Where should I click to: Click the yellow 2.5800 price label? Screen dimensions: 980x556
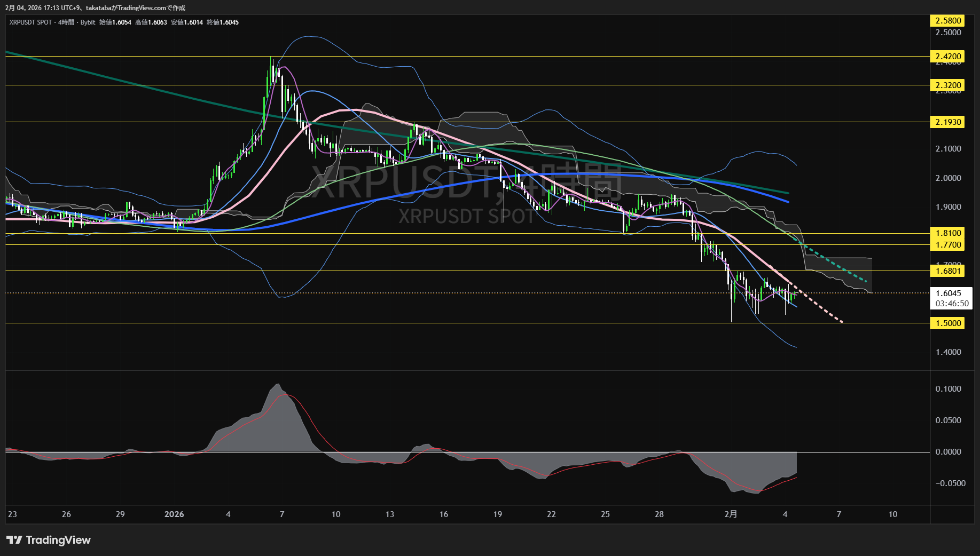[x=948, y=21]
